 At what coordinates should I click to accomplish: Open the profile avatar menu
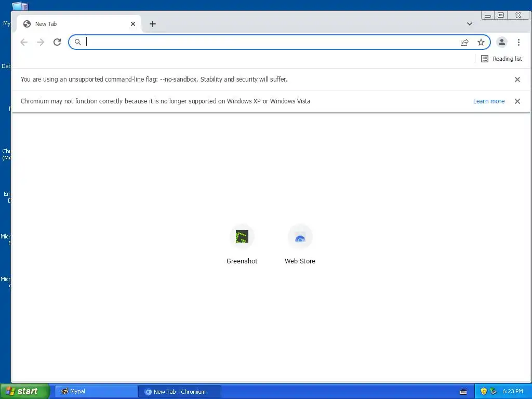click(501, 42)
